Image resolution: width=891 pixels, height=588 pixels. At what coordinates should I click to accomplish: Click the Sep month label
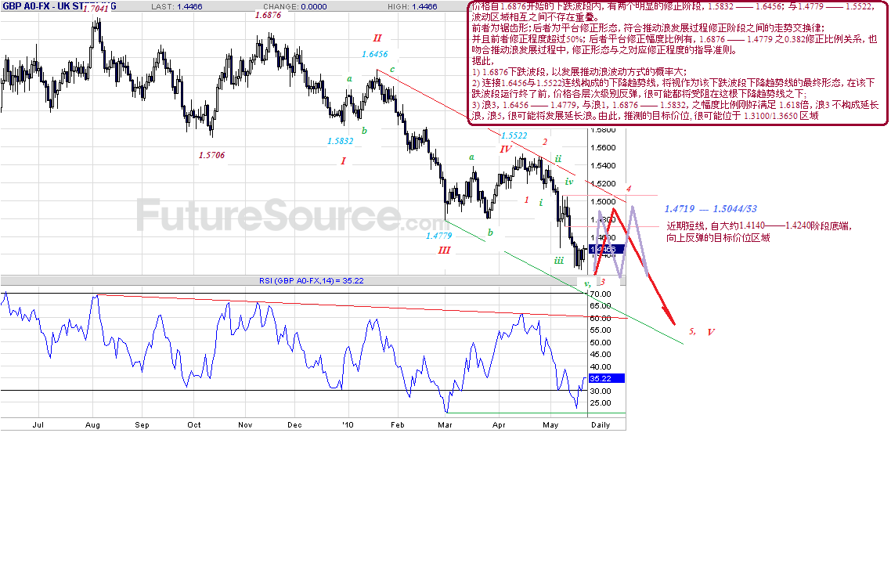click(x=142, y=425)
